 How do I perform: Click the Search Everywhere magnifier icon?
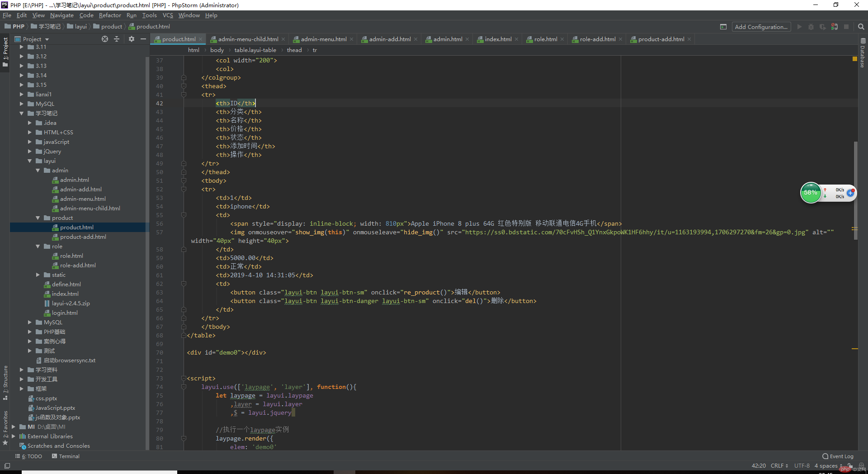861,27
